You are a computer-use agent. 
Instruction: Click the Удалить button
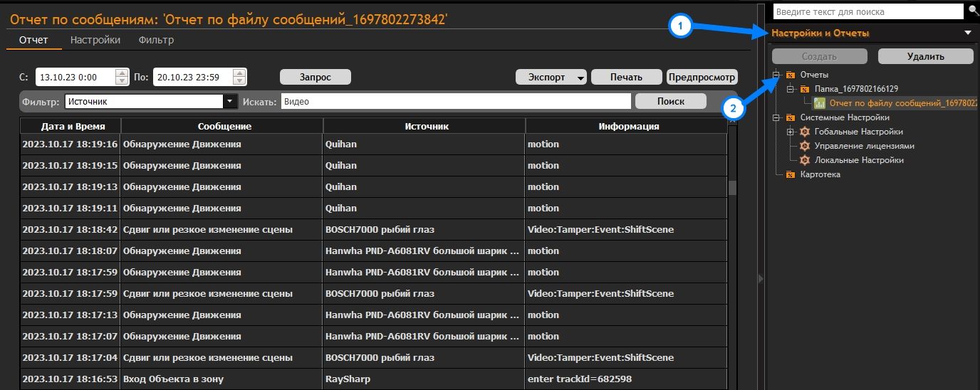(x=925, y=56)
